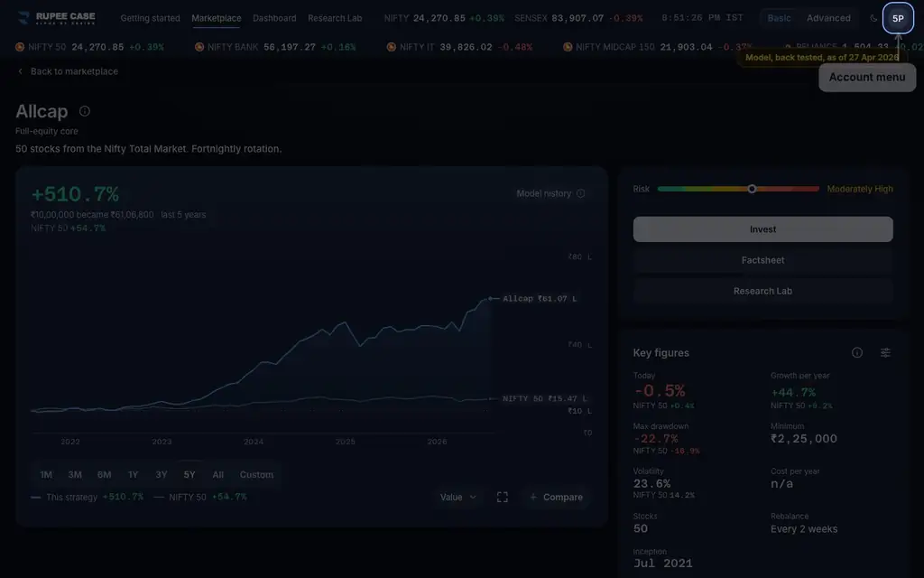Open the Factsheet button
924x578 pixels.
click(762, 260)
